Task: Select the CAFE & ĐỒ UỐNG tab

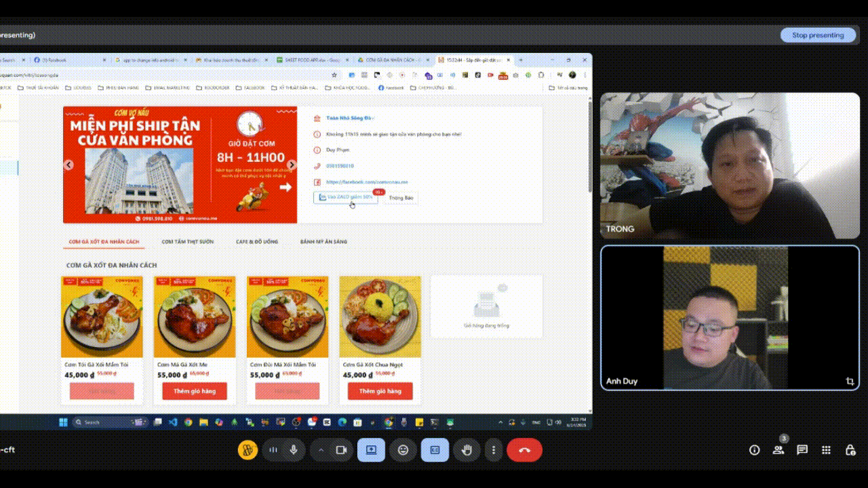Action: (x=256, y=242)
